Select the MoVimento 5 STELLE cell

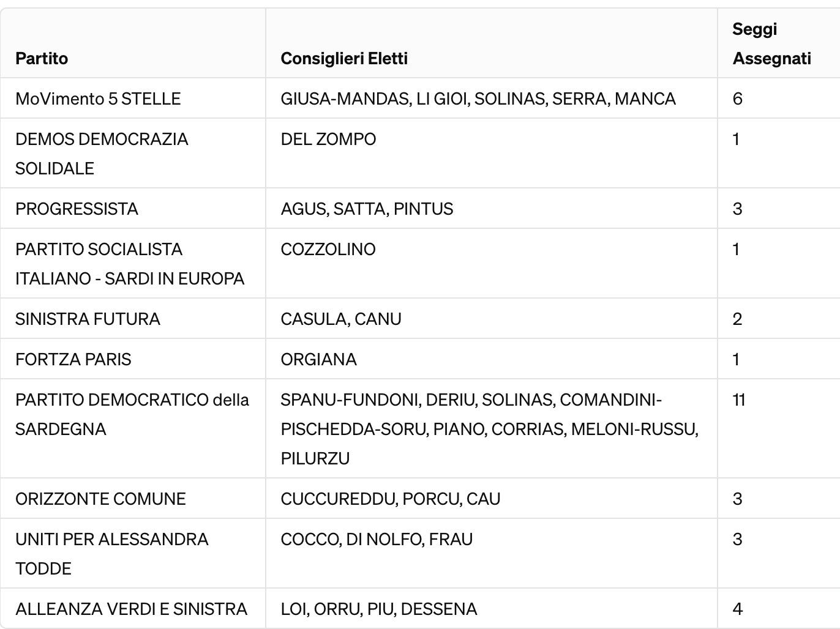98,99
